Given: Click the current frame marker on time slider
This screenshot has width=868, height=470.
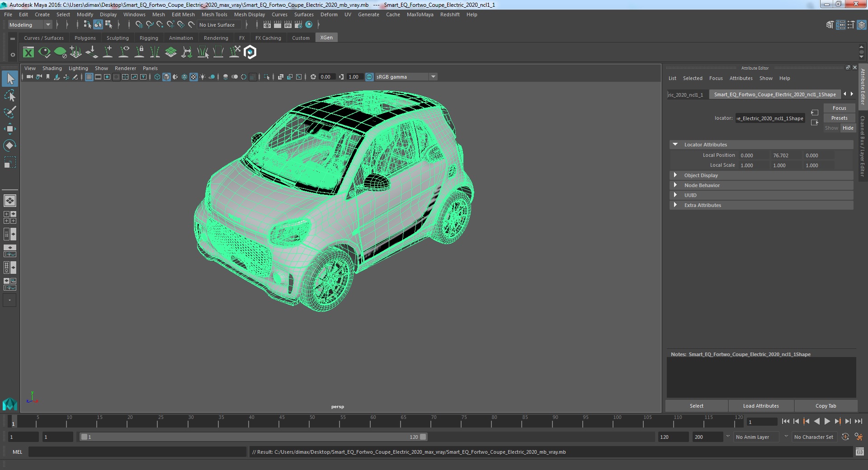Looking at the screenshot, I should pyautogui.click(x=13, y=421).
